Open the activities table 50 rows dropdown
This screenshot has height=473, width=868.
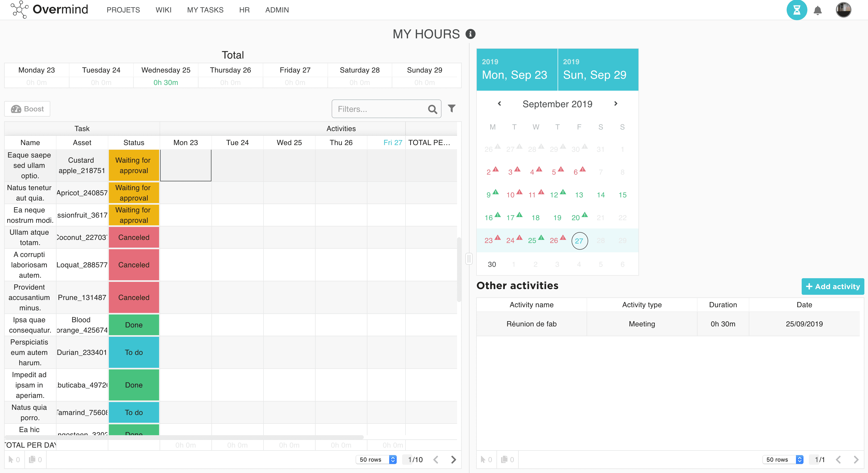point(783,460)
